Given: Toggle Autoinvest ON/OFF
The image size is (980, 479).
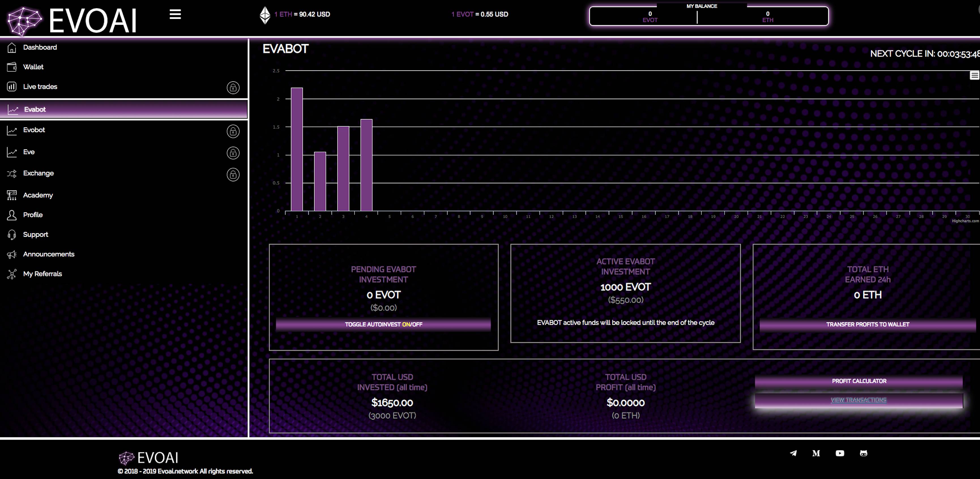Looking at the screenshot, I should 383,324.
